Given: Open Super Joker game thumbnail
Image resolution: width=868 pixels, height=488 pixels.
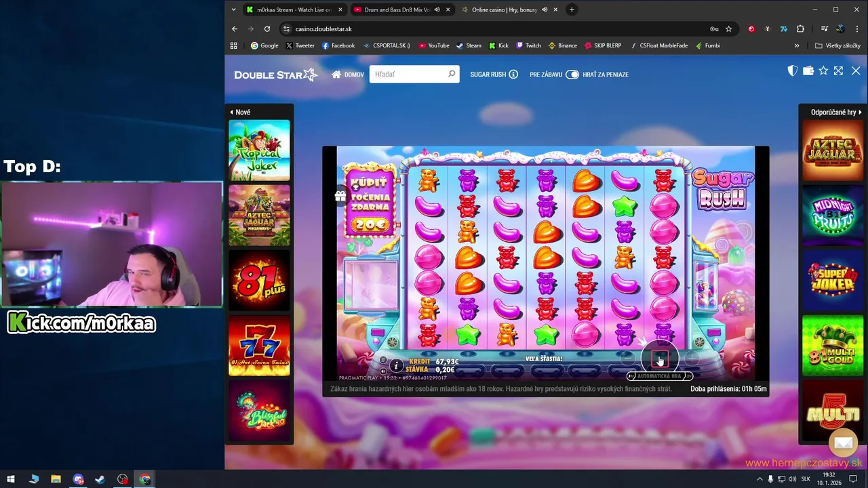Looking at the screenshot, I should tap(833, 281).
